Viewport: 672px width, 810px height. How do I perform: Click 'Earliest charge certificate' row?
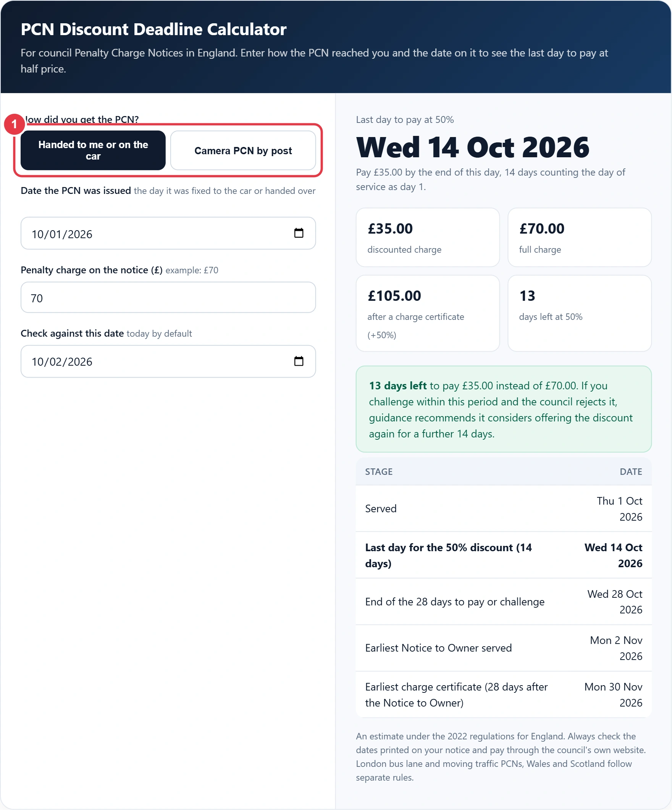(504, 695)
